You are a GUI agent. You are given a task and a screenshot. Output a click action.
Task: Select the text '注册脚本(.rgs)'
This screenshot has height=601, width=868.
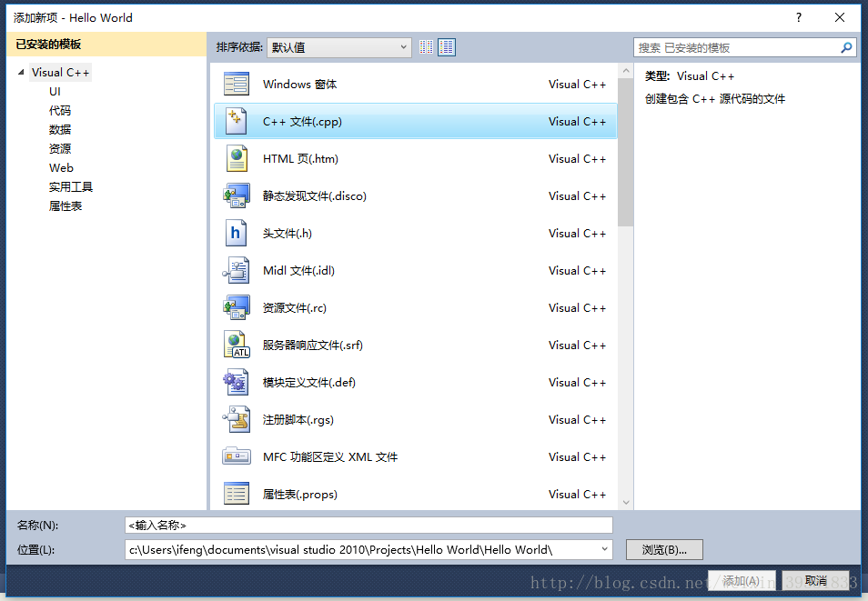tap(298, 419)
